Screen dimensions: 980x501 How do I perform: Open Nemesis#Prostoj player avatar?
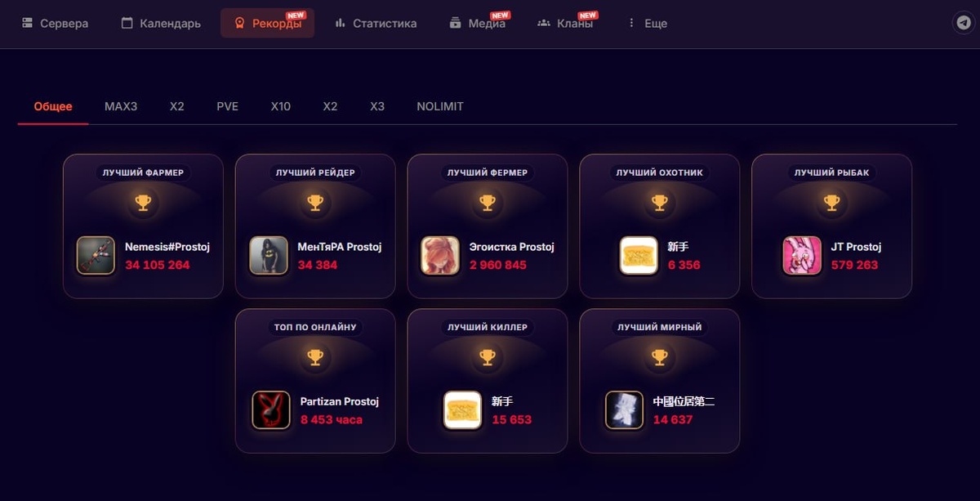pos(96,256)
